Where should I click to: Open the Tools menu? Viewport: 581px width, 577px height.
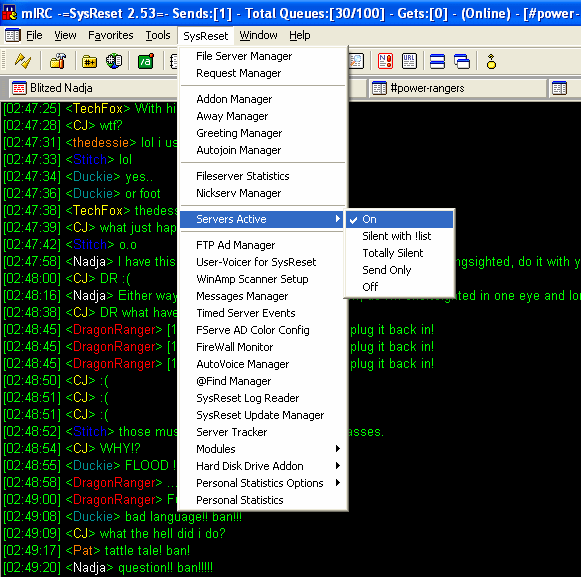[158, 36]
